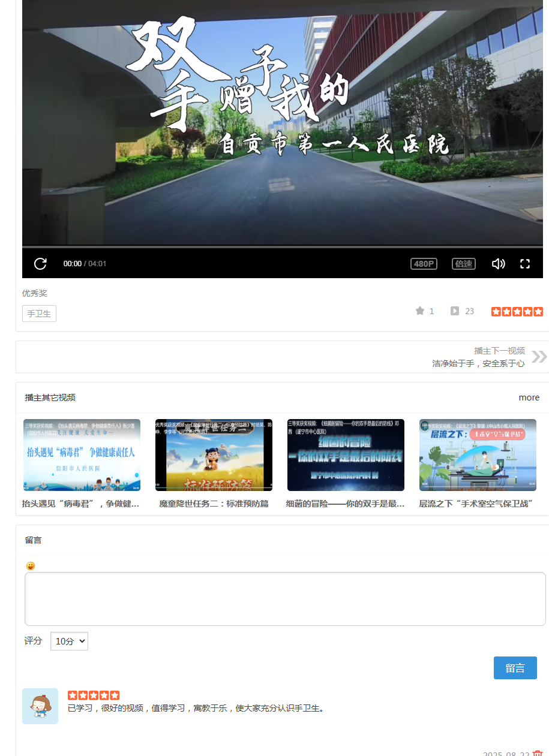Click the five-star rating under the video
This screenshot has width=549, height=756.
click(517, 311)
